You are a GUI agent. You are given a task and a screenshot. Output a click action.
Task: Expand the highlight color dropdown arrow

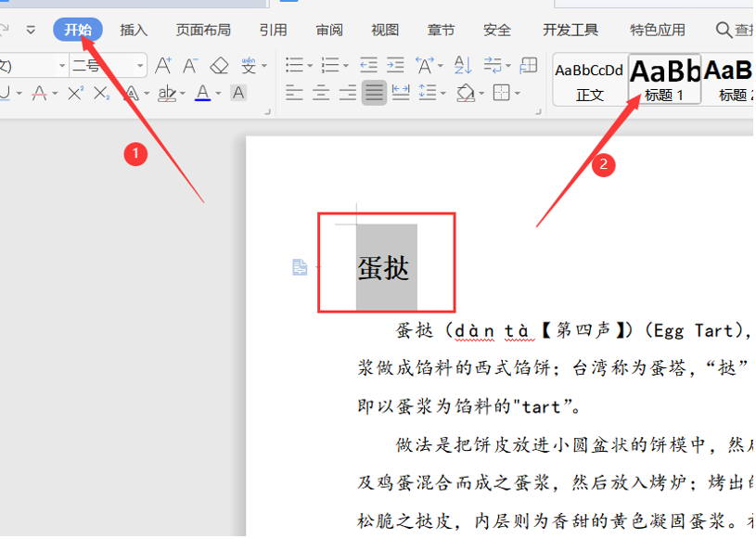(183, 93)
